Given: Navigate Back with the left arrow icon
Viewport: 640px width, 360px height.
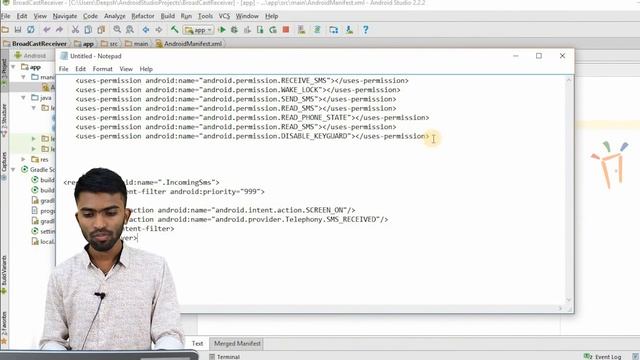Looking at the screenshot, I should pos(146,30).
